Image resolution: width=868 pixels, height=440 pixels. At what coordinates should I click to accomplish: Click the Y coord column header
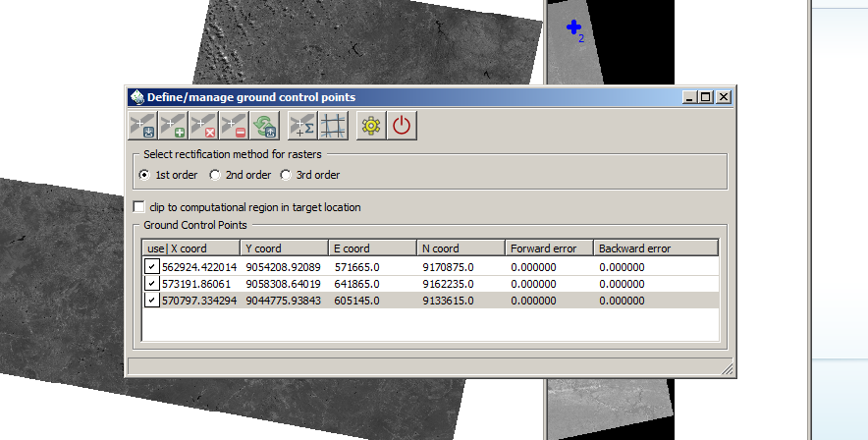tap(285, 248)
